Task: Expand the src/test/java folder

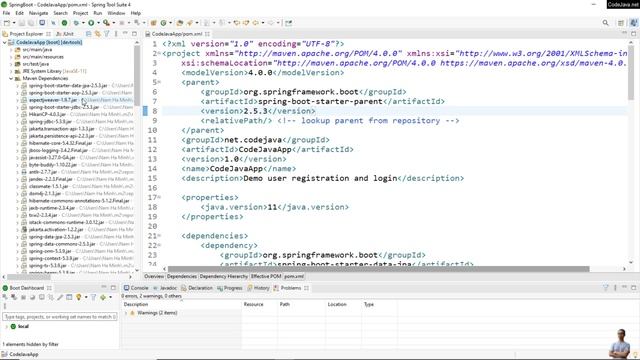Action: coord(11,64)
